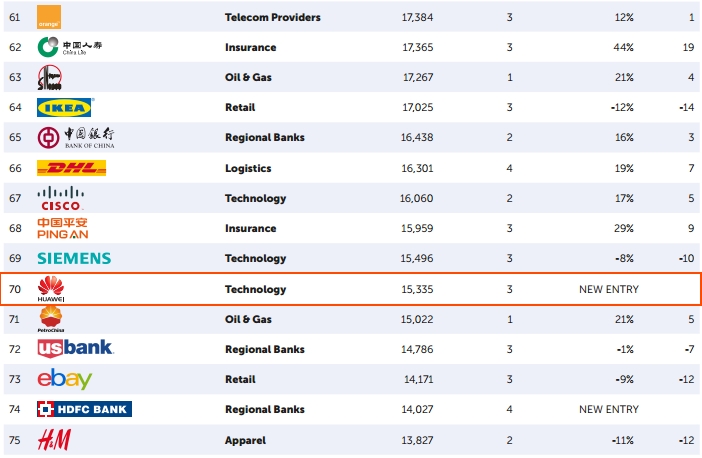This screenshot has height=458, width=702.
Task: Click 'NEW ENTRY' in Huawei row
Action: coord(609,289)
